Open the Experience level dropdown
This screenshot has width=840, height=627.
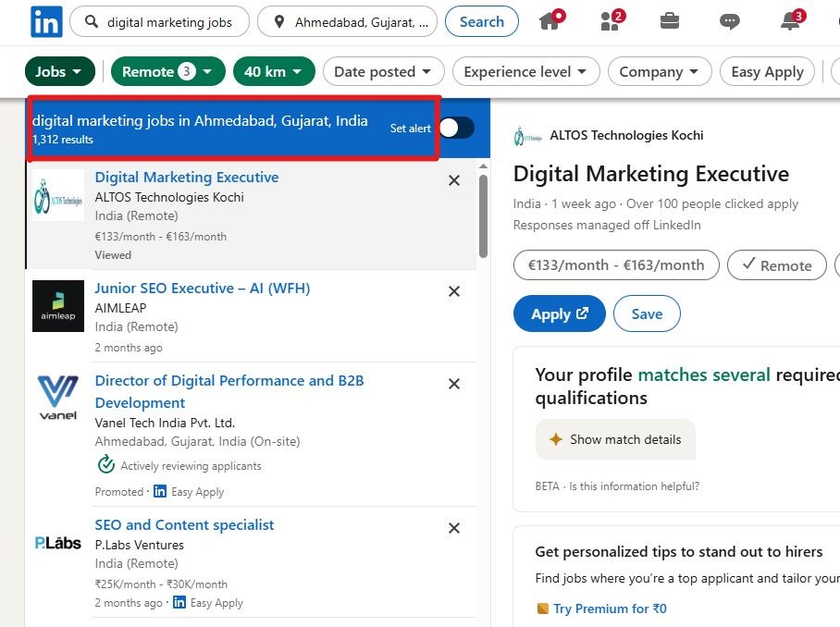click(x=525, y=72)
